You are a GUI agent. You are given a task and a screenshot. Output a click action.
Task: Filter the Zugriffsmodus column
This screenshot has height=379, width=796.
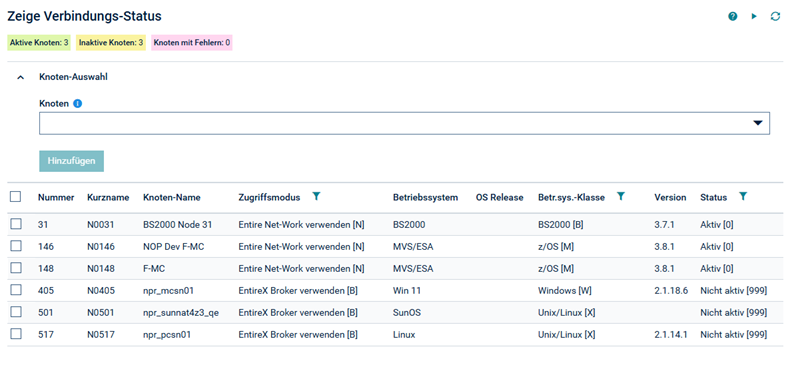[x=316, y=196]
